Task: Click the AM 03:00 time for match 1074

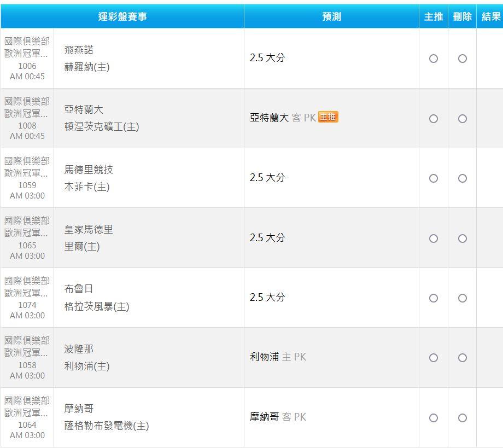Action: click(27, 316)
